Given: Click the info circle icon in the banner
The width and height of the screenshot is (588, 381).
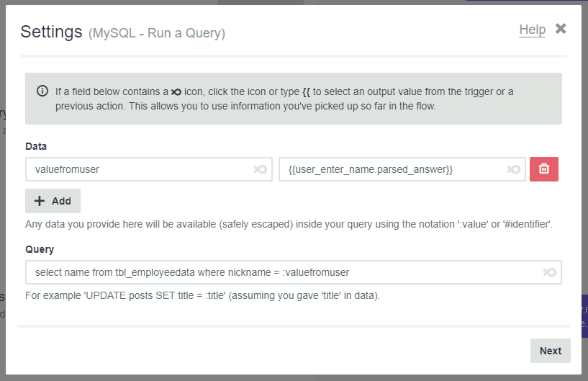Looking at the screenshot, I should click(42, 91).
